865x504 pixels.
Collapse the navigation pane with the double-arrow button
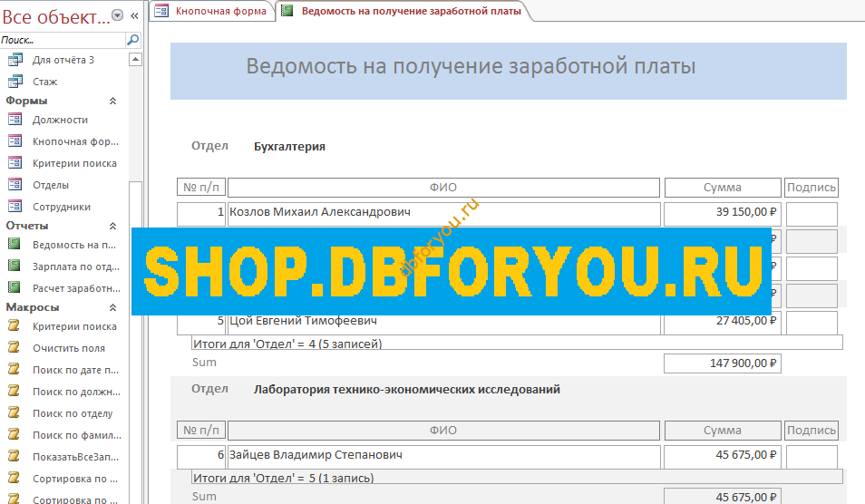click(134, 15)
